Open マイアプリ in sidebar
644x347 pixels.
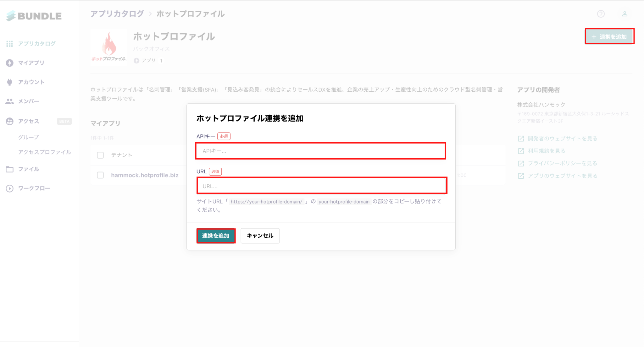[31, 63]
